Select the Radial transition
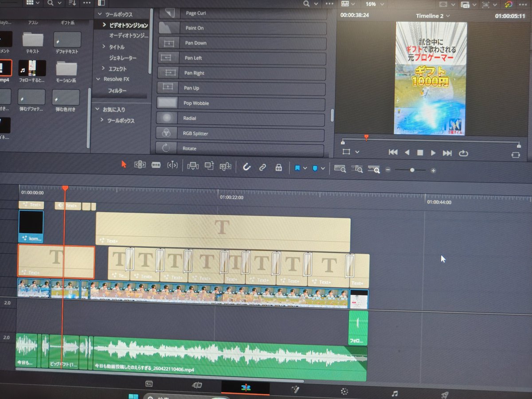 click(240, 118)
